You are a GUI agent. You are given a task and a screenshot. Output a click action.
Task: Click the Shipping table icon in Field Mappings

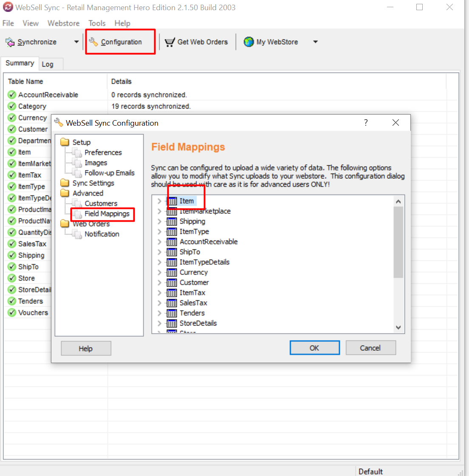point(172,222)
